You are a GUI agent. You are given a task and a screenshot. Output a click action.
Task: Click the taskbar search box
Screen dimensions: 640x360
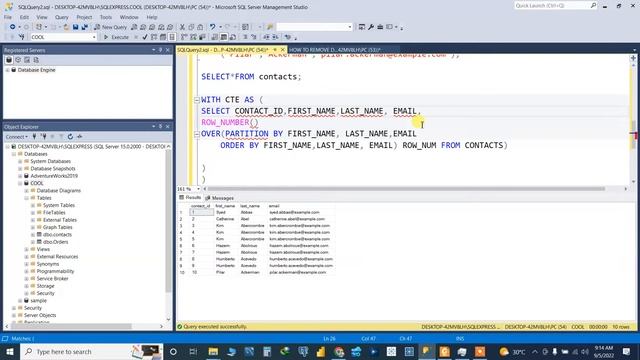click(91, 351)
